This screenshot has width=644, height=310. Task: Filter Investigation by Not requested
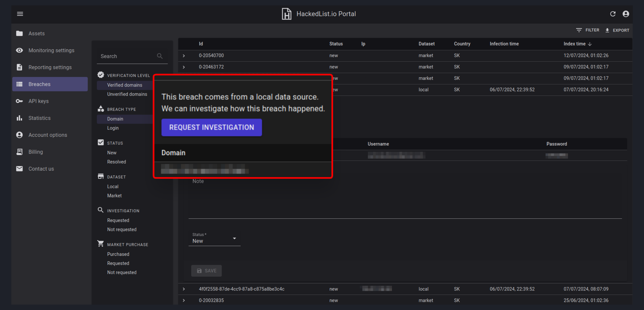point(122,229)
